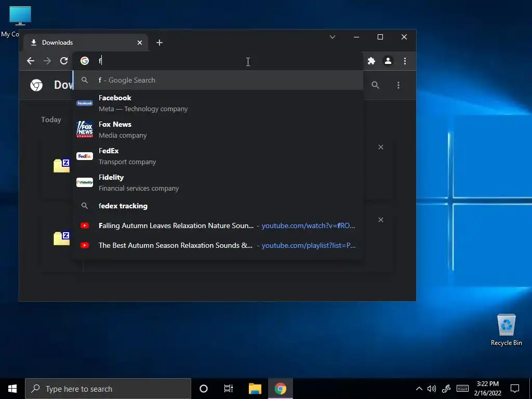Open the Windows Start menu
Viewport: 532px width, 399px height.
(x=12, y=389)
